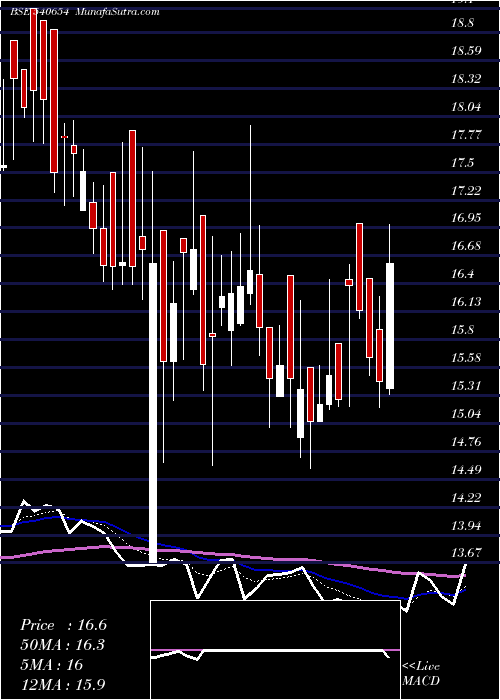
Task: Select the 14.49 price axis label
Action: tap(466, 469)
